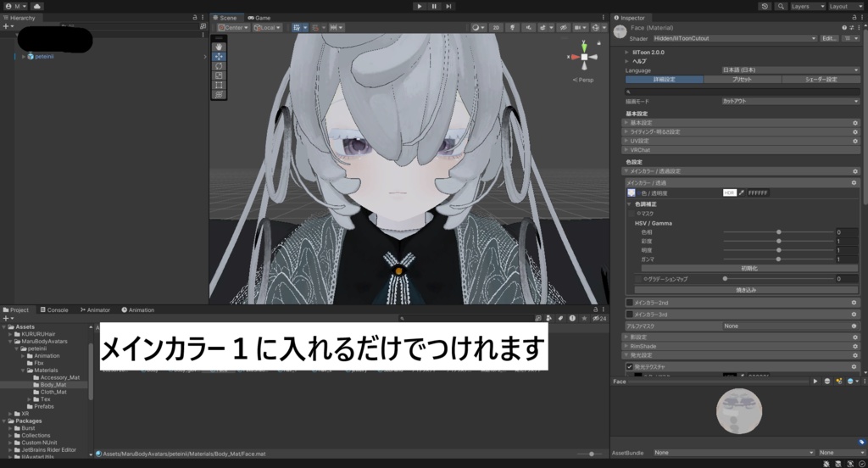
Task: Toggle scene lighting bulb icon
Action: 513,28
